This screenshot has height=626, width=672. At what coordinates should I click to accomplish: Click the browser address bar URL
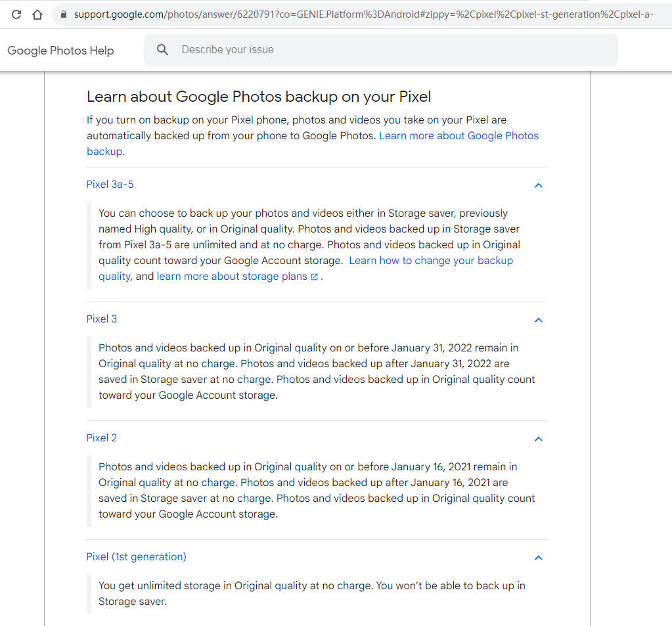(361, 14)
